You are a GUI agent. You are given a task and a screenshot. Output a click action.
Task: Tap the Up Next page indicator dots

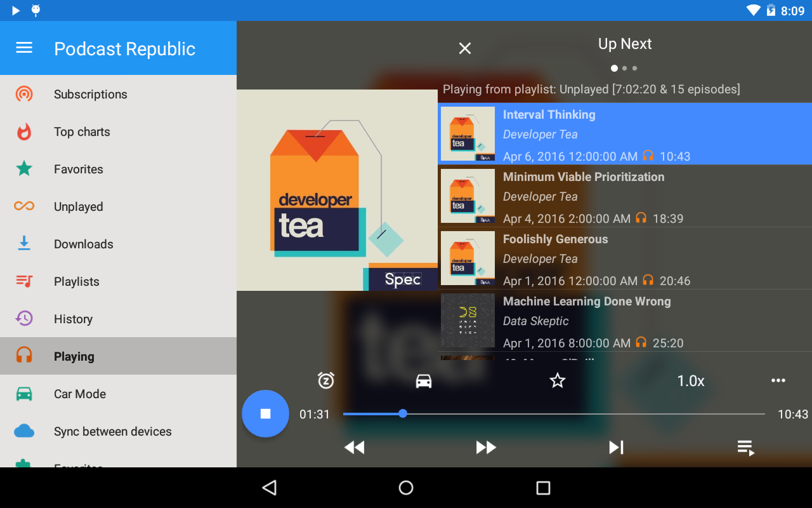point(624,68)
